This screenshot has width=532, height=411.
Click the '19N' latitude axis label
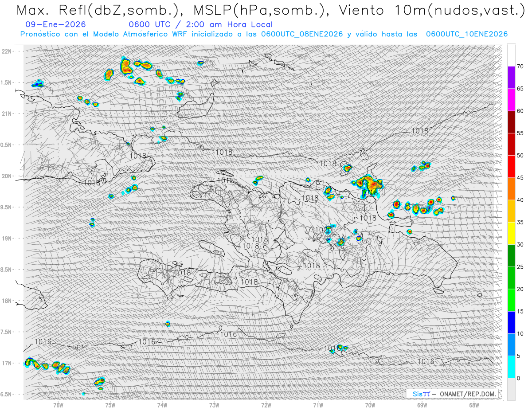(x=7, y=239)
